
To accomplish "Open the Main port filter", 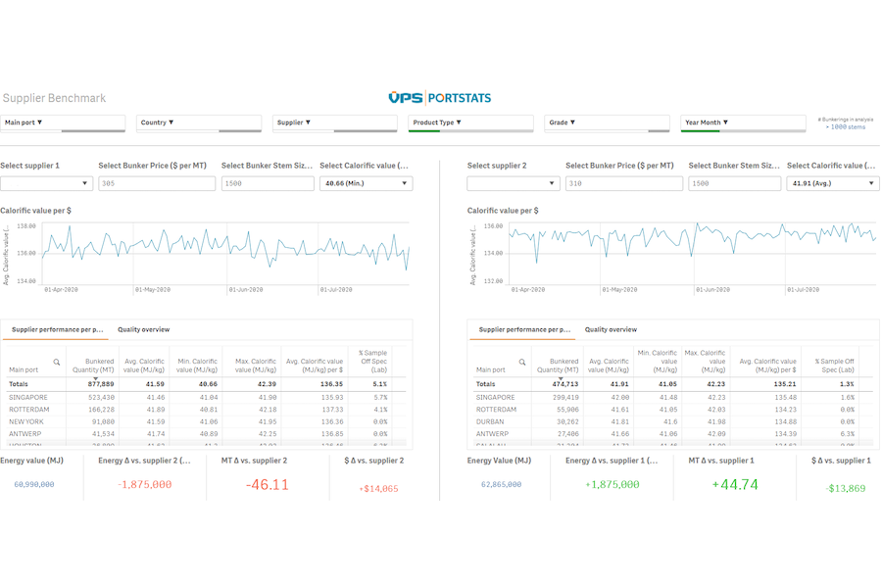I will tap(63, 122).
